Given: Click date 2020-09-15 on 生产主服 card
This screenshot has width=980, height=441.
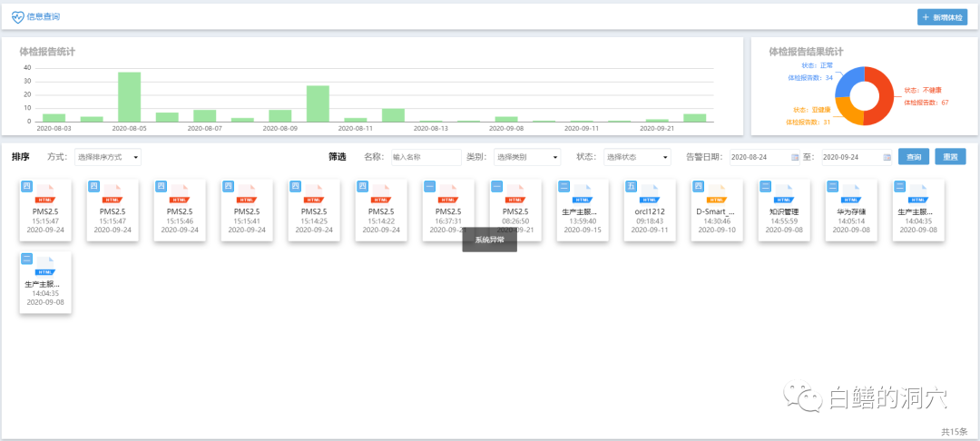Looking at the screenshot, I should pyautogui.click(x=583, y=230).
